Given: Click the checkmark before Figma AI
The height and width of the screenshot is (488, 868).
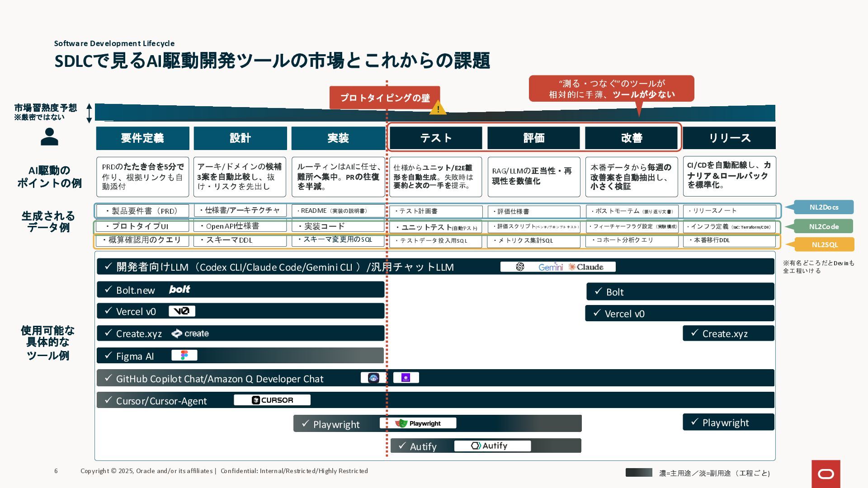Looking at the screenshot, I should tap(108, 355).
